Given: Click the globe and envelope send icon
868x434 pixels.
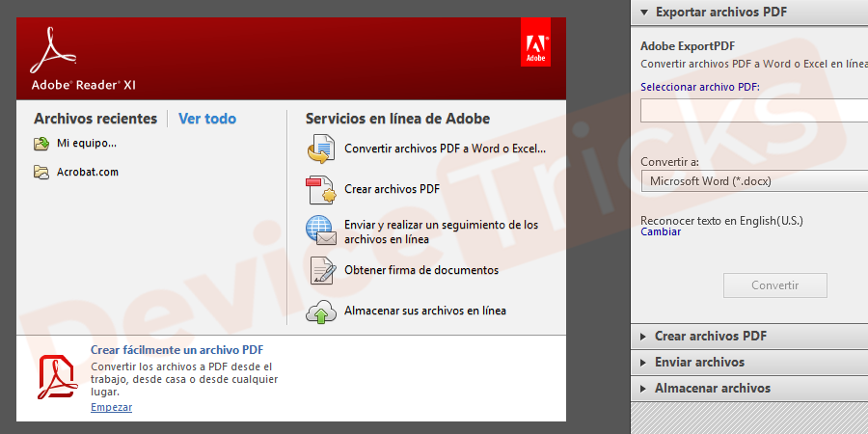Looking at the screenshot, I should point(321,231).
